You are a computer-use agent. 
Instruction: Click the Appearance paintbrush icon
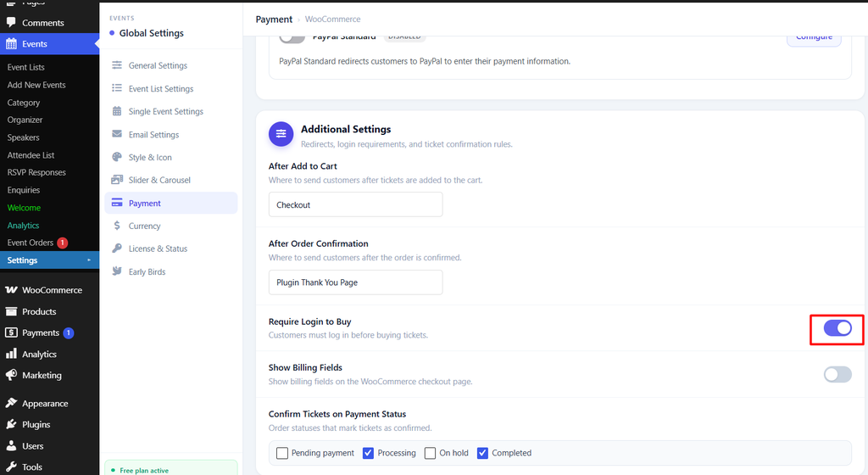pos(11,403)
